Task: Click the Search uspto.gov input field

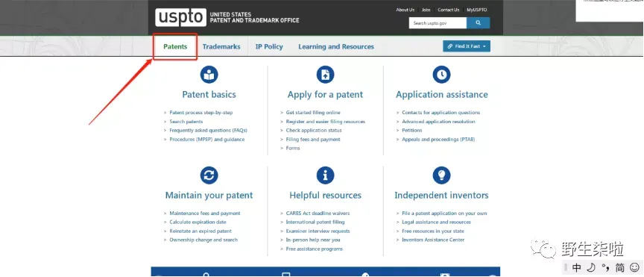Action: coord(438,23)
